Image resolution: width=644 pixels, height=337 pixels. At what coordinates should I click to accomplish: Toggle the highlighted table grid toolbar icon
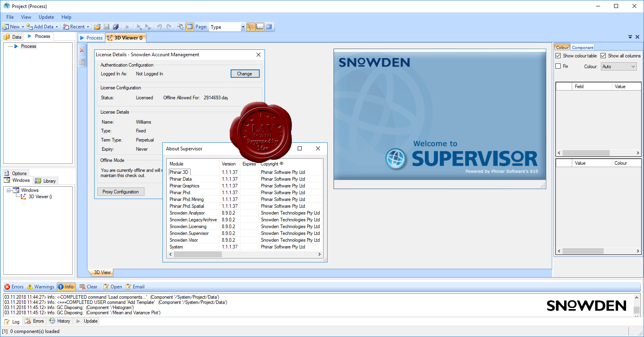point(190,27)
